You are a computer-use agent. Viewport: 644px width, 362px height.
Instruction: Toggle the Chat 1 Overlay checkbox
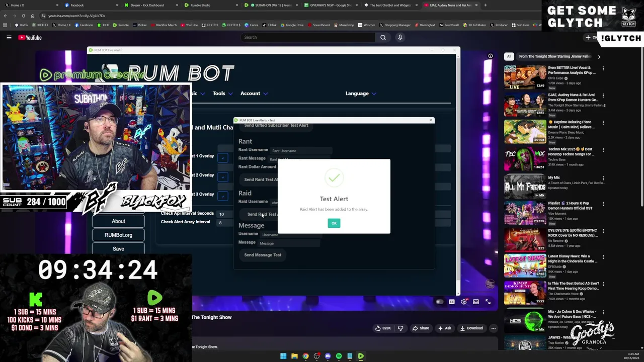click(223, 157)
